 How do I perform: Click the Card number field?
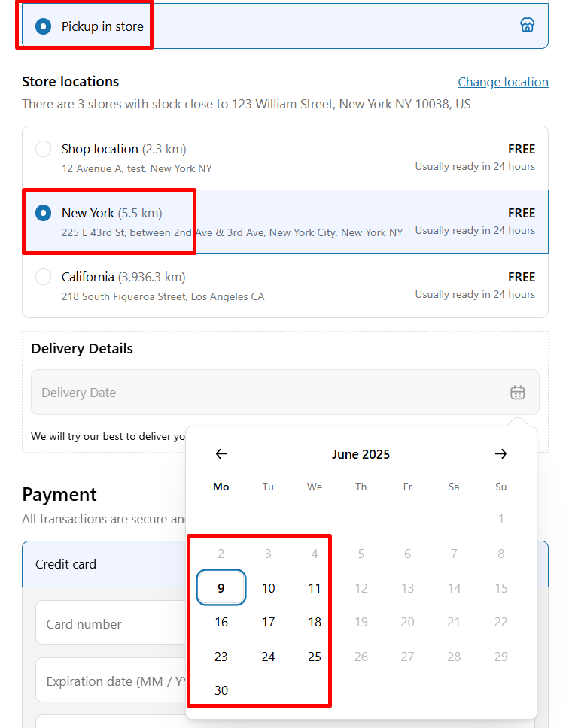pos(111,623)
